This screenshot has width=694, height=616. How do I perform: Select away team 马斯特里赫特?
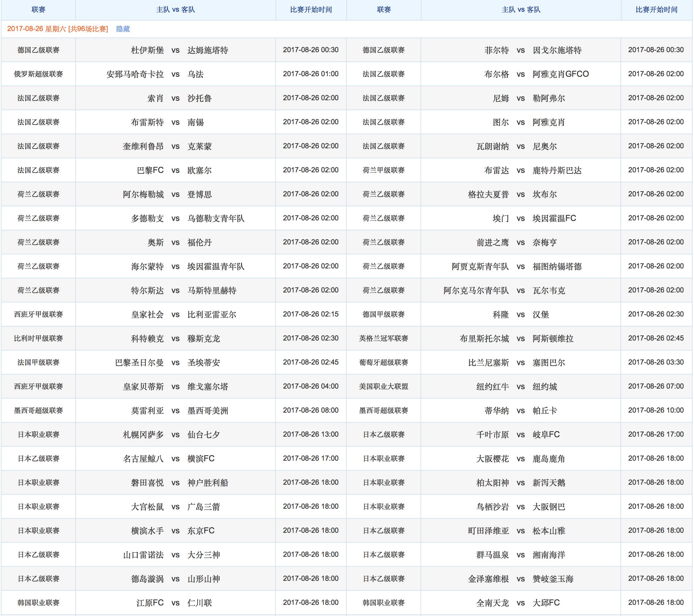click(x=212, y=291)
